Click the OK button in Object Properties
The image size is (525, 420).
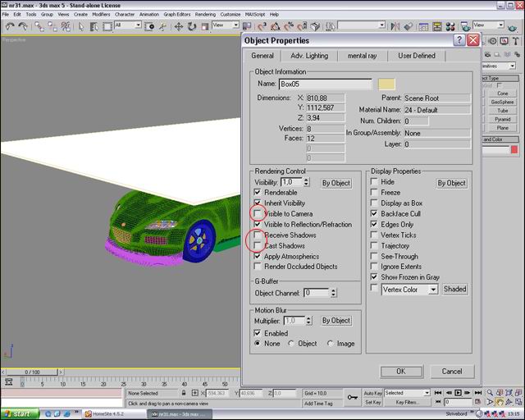pyautogui.click(x=400, y=371)
